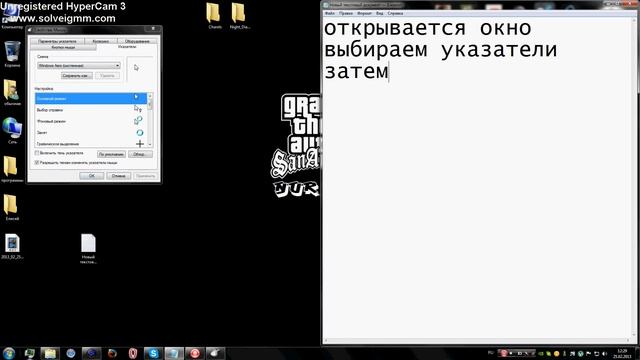Click the Сохранить как button
The height and width of the screenshot is (360, 640).
click(77, 76)
